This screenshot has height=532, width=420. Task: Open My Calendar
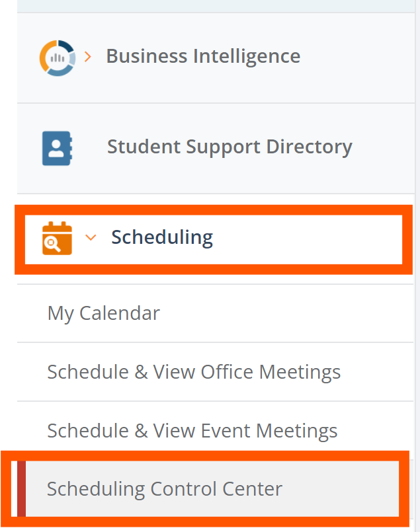pyautogui.click(x=103, y=313)
